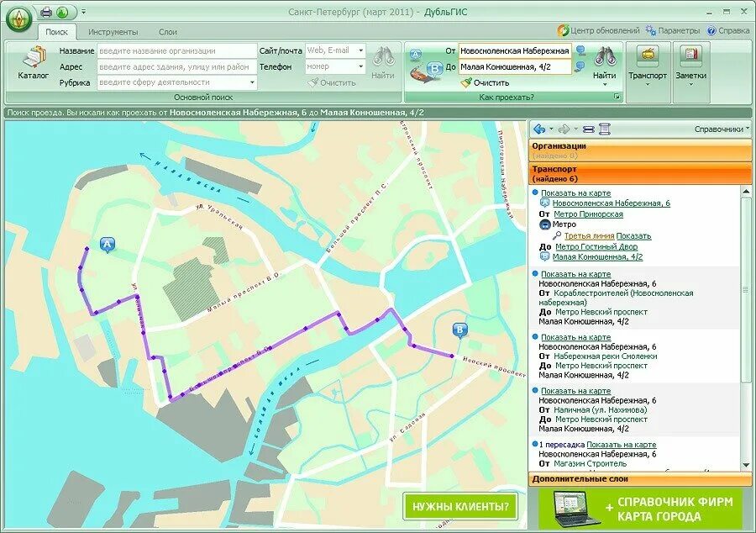Screen dimensions: 756x533
Task: Open Малая Конюшенная, 4/2 link
Action: 597,256
